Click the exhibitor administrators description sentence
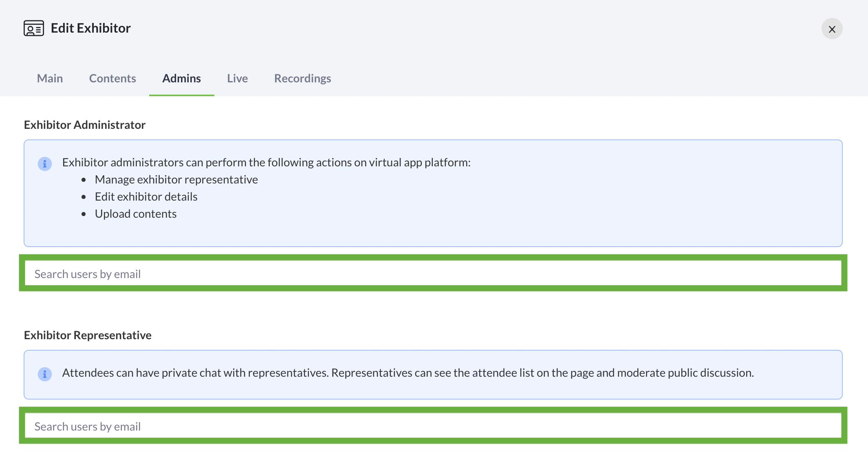Image resolution: width=868 pixels, height=455 pixels. 266,163
